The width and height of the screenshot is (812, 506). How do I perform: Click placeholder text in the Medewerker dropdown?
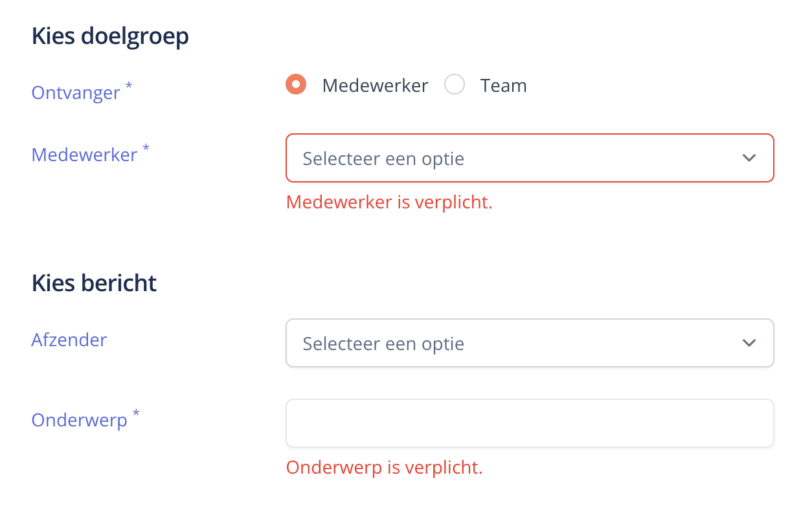click(383, 159)
